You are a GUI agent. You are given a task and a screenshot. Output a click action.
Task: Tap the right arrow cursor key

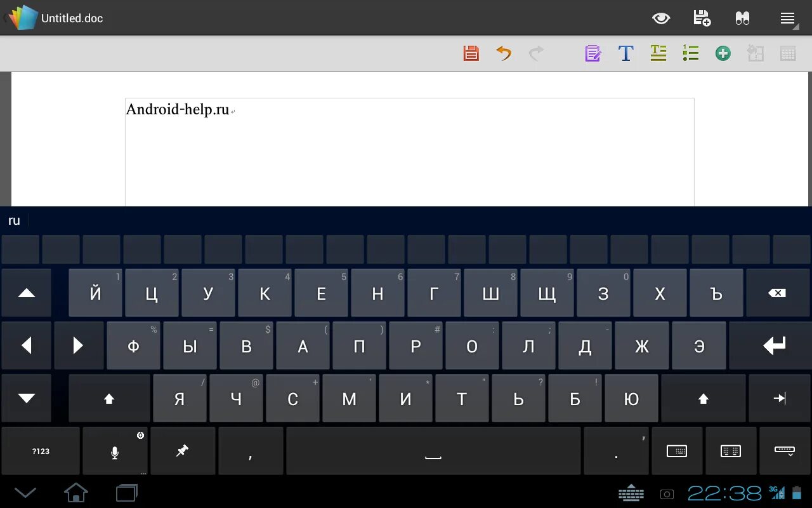79,345
